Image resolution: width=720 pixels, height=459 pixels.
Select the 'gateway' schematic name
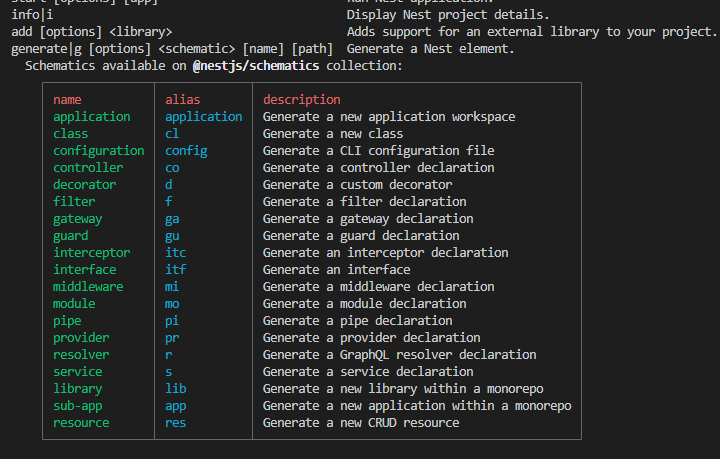[78, 219]
